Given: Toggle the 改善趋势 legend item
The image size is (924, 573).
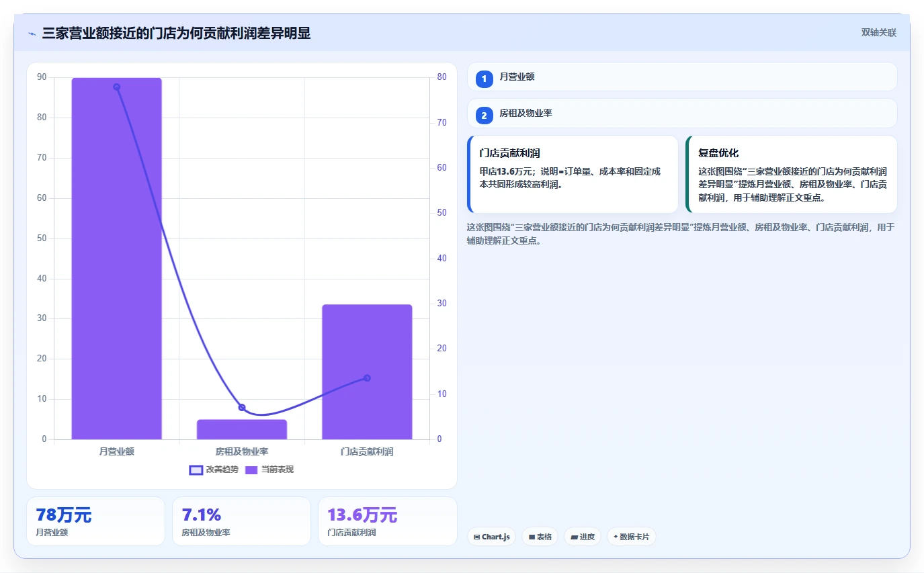Looking at the screenshot, I should point(214,470).
